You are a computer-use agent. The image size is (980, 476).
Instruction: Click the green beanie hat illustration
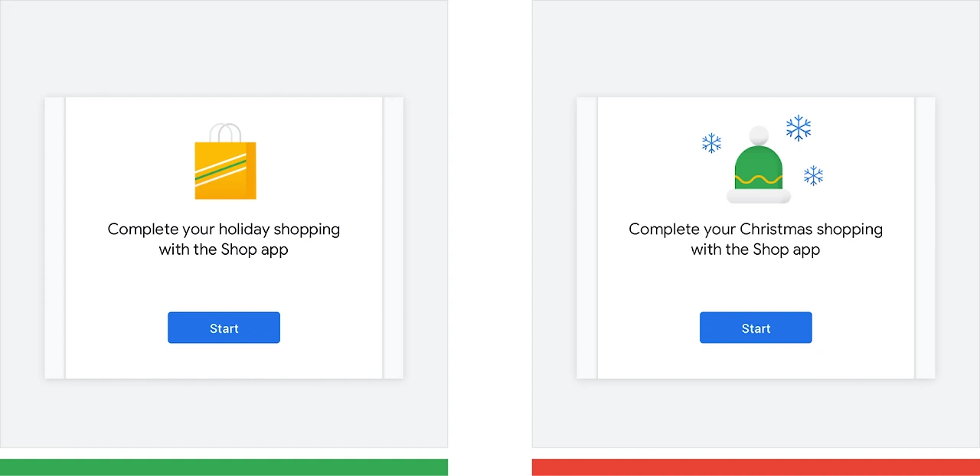point(759,165)
